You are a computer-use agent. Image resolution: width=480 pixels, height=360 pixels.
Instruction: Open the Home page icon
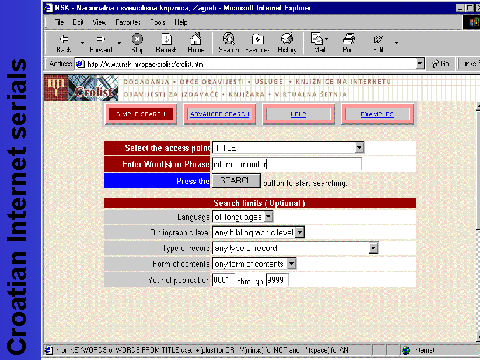click(196, 43)
